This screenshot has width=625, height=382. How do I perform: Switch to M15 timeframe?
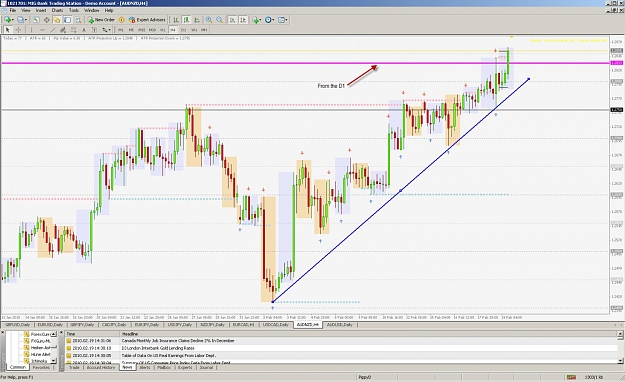142,30
